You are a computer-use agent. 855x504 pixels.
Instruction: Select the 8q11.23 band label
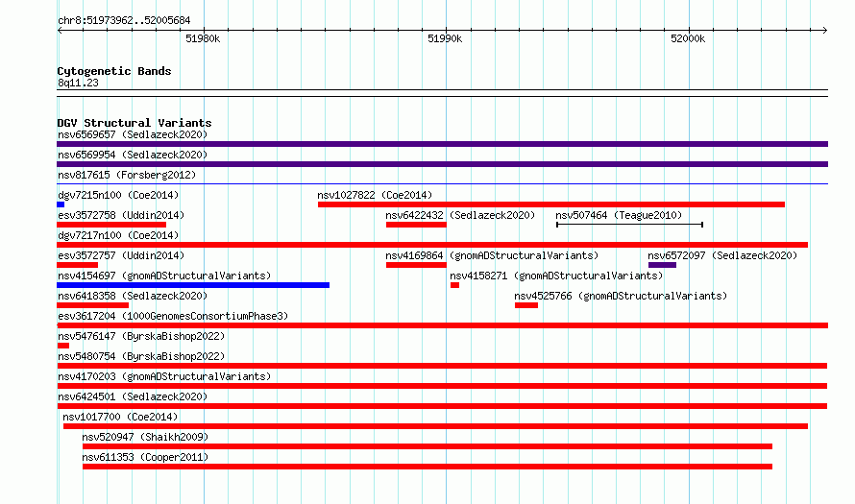click(x=78, y=83)
